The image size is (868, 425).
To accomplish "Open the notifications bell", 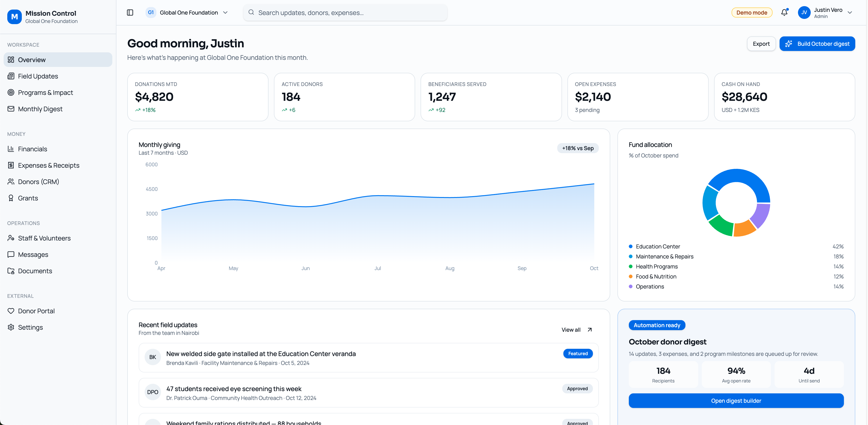I will tap(784, 13).
